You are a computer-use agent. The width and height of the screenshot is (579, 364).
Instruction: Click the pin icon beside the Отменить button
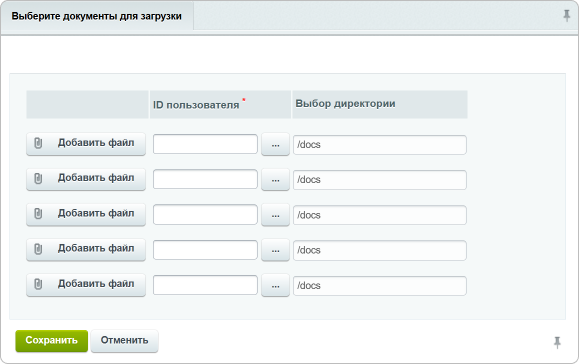point(557,343)
